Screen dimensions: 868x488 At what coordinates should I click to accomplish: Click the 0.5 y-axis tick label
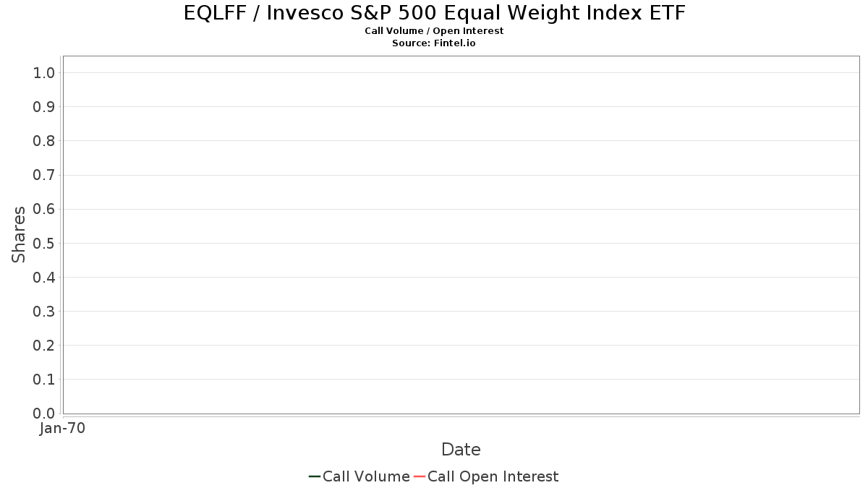point(44,244)
